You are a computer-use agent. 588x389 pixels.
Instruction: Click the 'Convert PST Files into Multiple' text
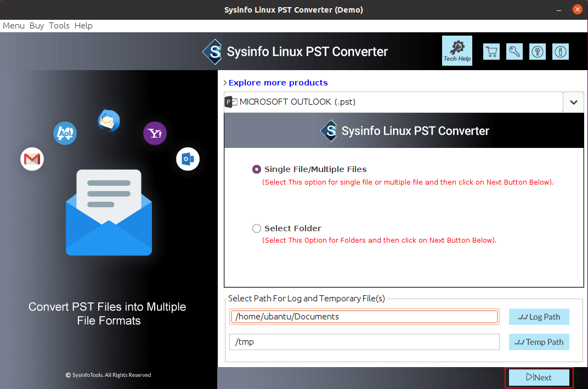[x=108, y=307]
